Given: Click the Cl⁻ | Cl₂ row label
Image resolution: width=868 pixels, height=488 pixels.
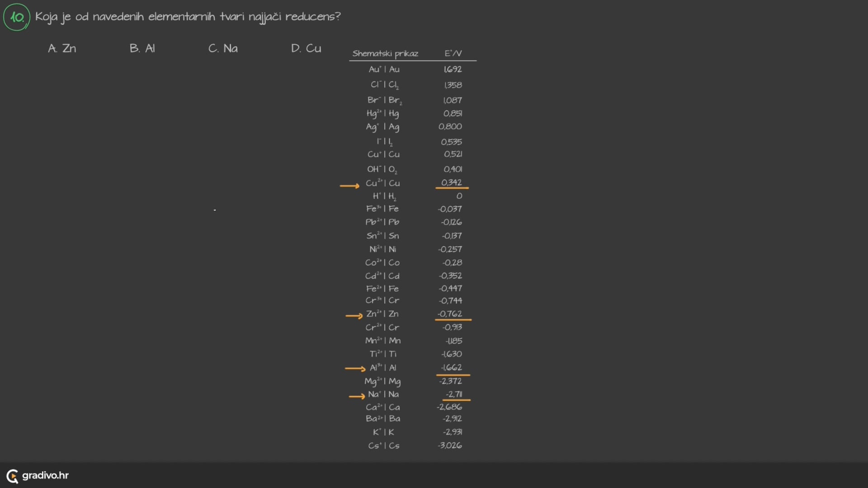Looking at the screenshot, I should click(385, 85).
